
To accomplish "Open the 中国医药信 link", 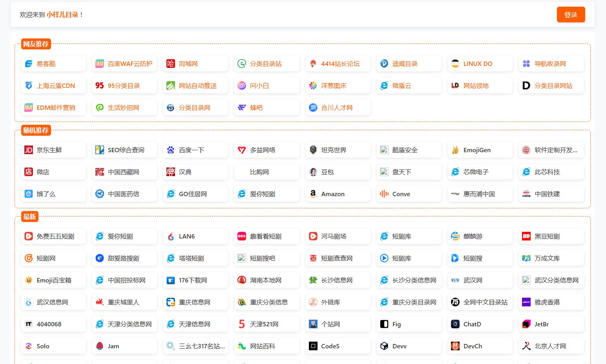I will pos(124,194).
